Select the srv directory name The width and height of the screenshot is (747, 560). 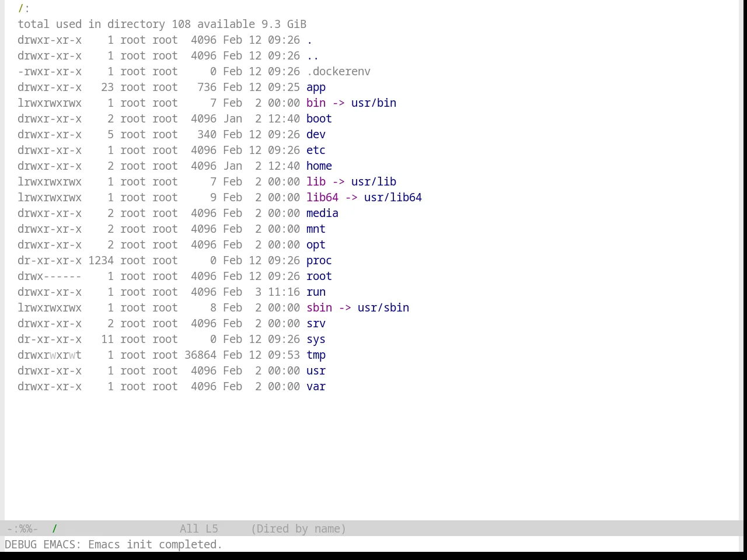pos(316,324)
